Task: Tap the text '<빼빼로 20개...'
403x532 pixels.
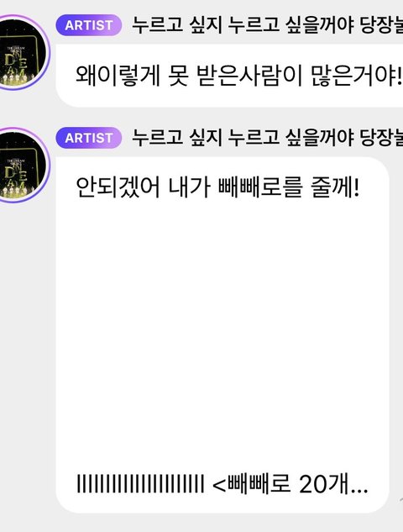Action: click(x=290, y=483)
